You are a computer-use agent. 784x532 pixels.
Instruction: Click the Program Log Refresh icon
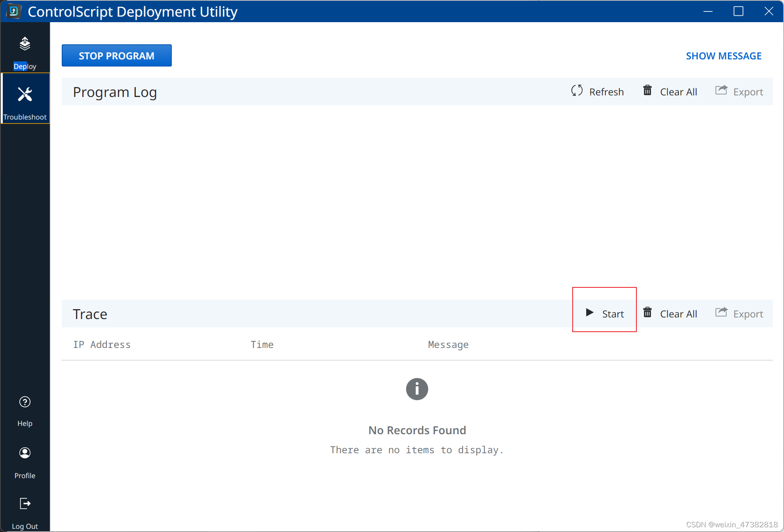(x=577, y=91)
